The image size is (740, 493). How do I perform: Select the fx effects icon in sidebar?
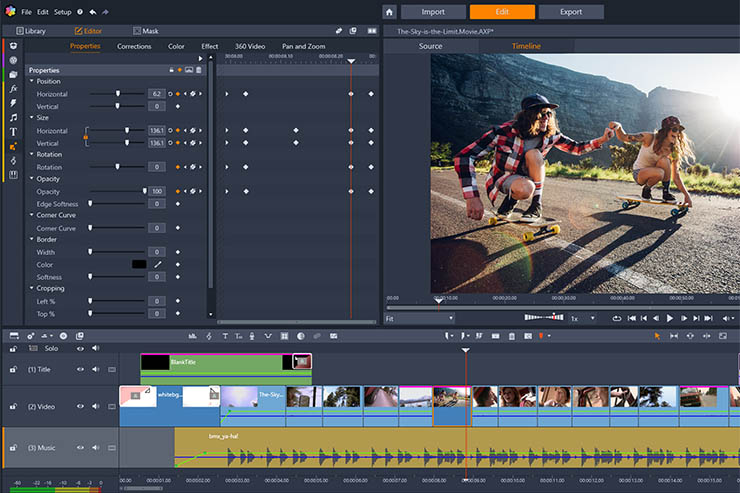point(13,88)
